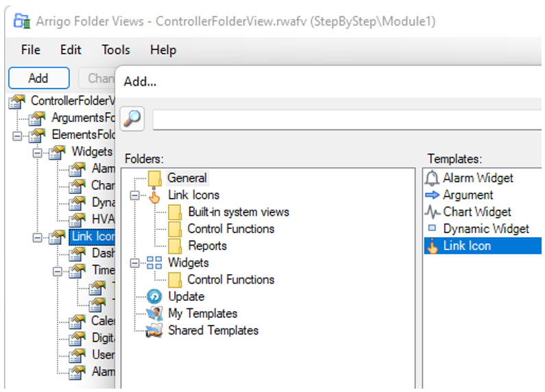Click the My Templates icon
Image resolution: width=545 pixels, height=392 pixels.
(x=154, y=313)
